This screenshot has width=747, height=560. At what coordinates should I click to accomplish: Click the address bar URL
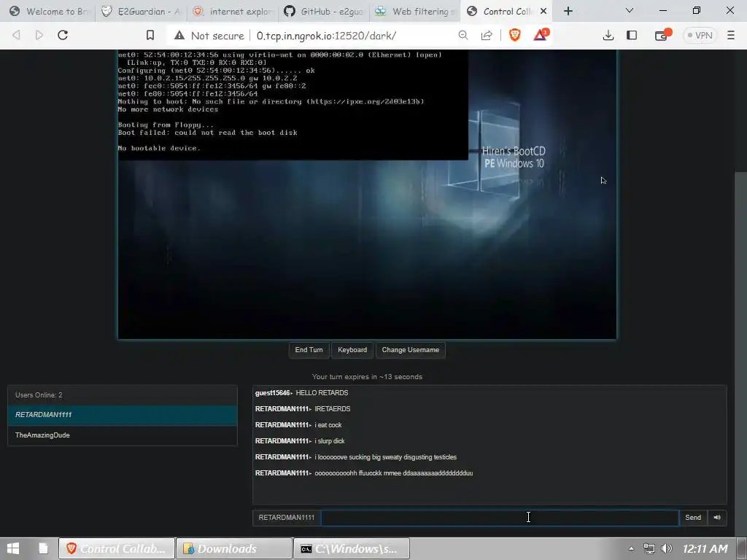326,36
